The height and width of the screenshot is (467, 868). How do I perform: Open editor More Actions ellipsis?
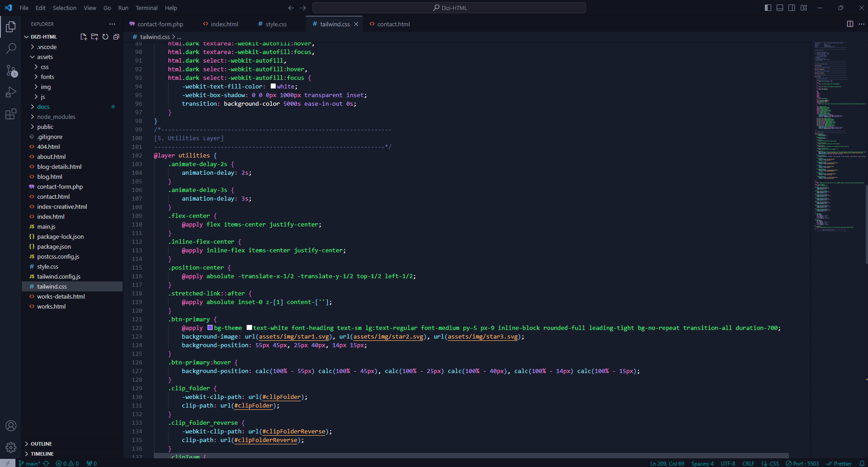tap(862, 24)
